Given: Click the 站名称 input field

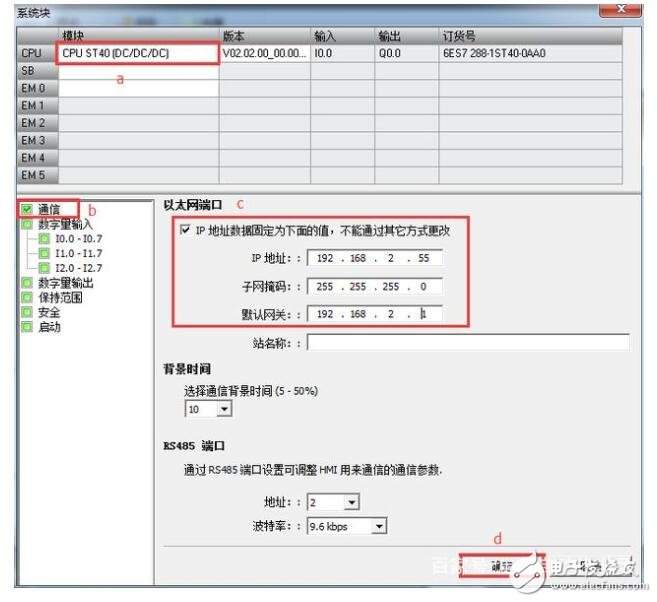Looking at the screenshot, I should point(468,343).
